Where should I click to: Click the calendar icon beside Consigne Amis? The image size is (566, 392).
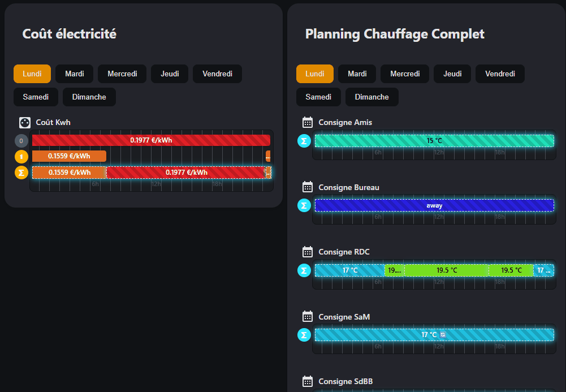click(308, 122)
